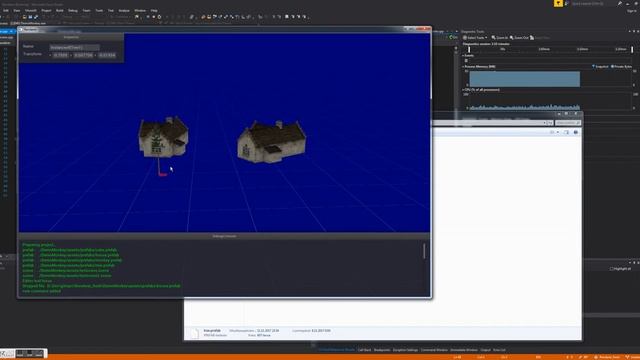Click the notification flag icon in title bar
The image size is (640, 360).
tap(558, 3)
